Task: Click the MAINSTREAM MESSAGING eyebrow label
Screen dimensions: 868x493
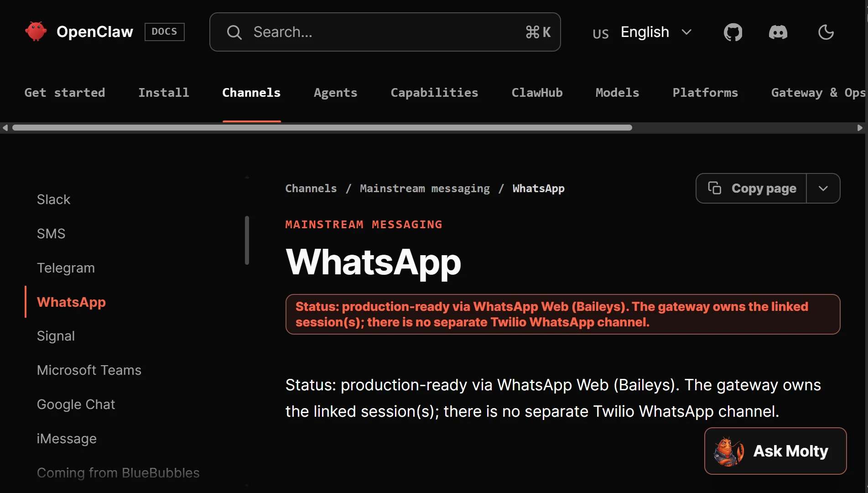Action: (364, 225)
